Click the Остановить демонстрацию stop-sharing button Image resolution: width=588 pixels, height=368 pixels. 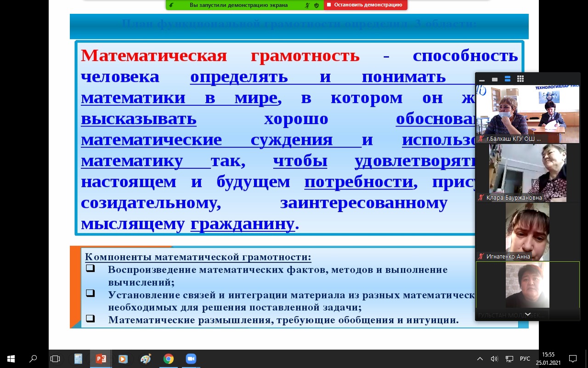pyautogui.click(x=365, y=5)
